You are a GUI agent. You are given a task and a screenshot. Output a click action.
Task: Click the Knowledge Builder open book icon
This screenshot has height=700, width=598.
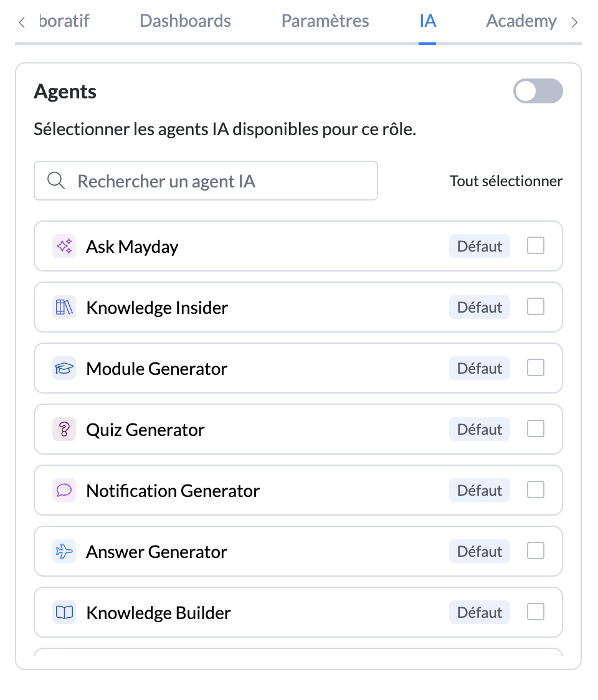coord(64,613)
